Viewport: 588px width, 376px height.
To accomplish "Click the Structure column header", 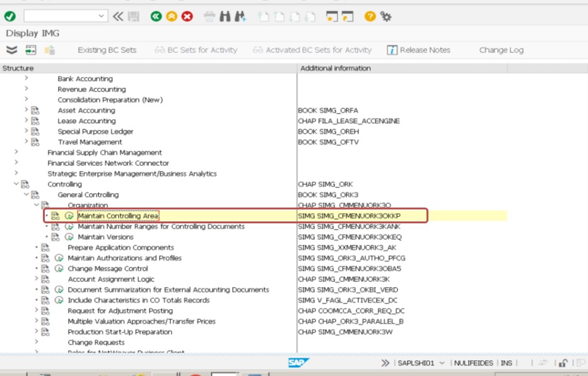I will [148, 68].
